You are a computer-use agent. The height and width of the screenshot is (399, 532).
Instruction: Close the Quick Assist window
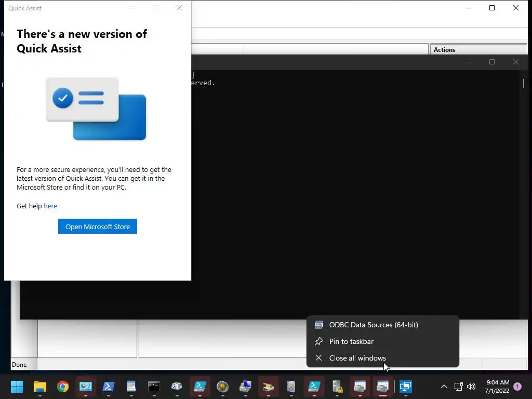[x=179, y=8]
